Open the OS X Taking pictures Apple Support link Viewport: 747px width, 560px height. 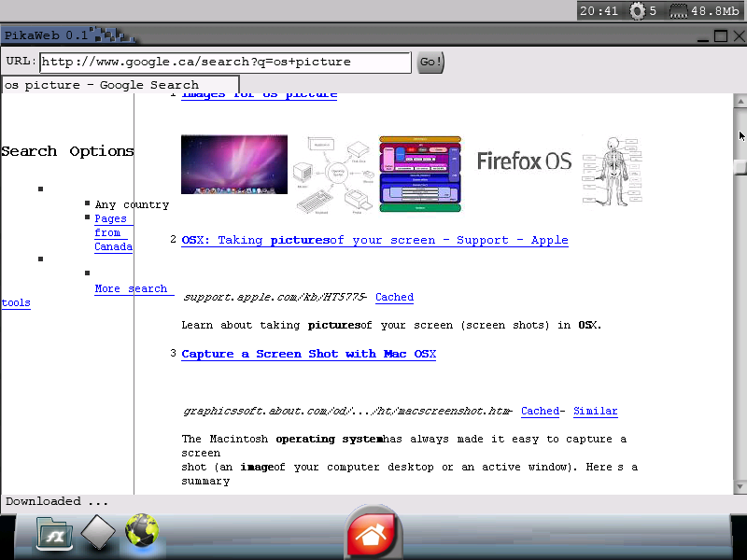[x=374, y=241]
